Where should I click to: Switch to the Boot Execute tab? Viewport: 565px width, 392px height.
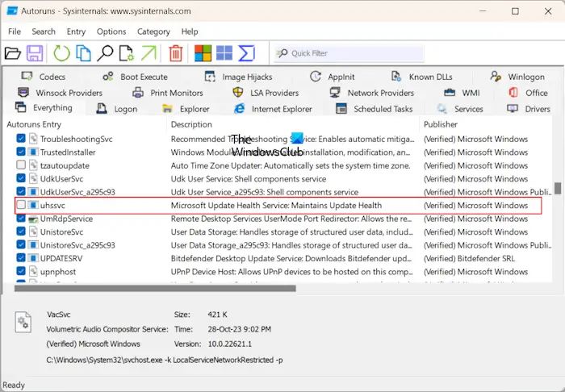[x=135, y=77]
